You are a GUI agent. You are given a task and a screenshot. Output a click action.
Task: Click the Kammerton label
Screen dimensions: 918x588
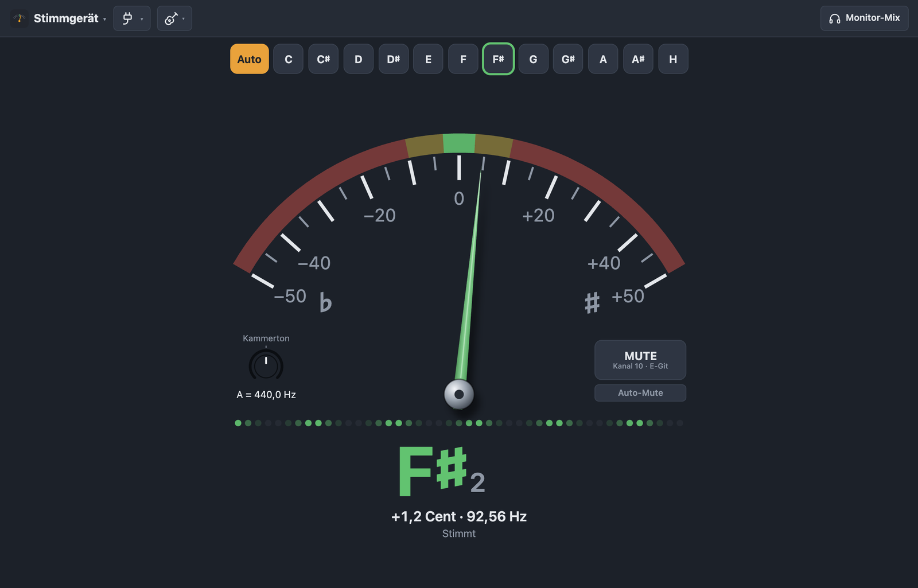pos(266,338)
